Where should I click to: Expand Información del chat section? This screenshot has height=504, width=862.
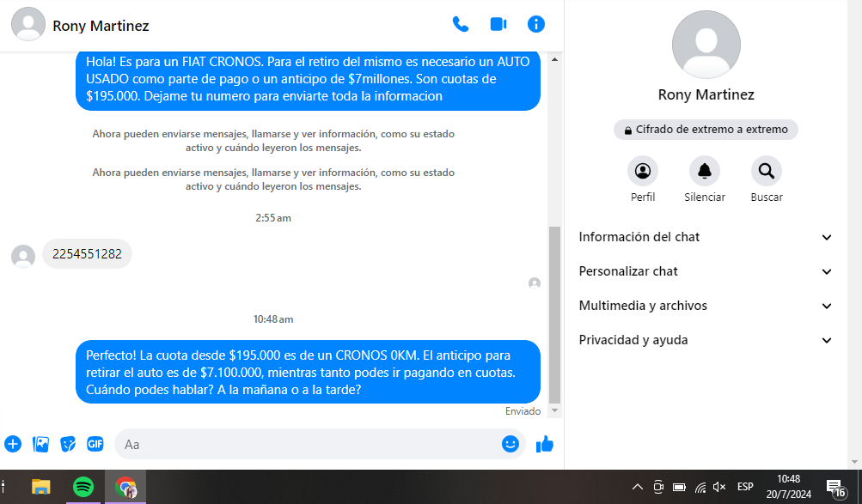click(x=706, y=237)
